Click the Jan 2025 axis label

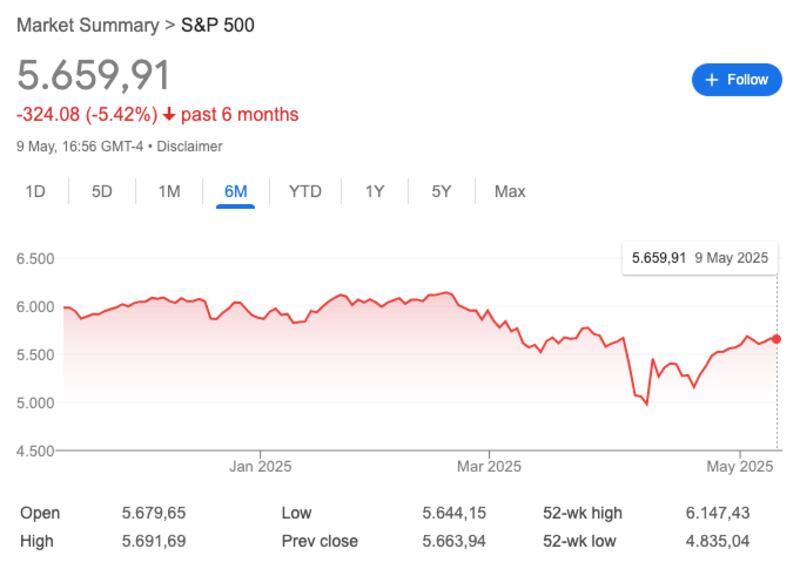coord(259,466)
